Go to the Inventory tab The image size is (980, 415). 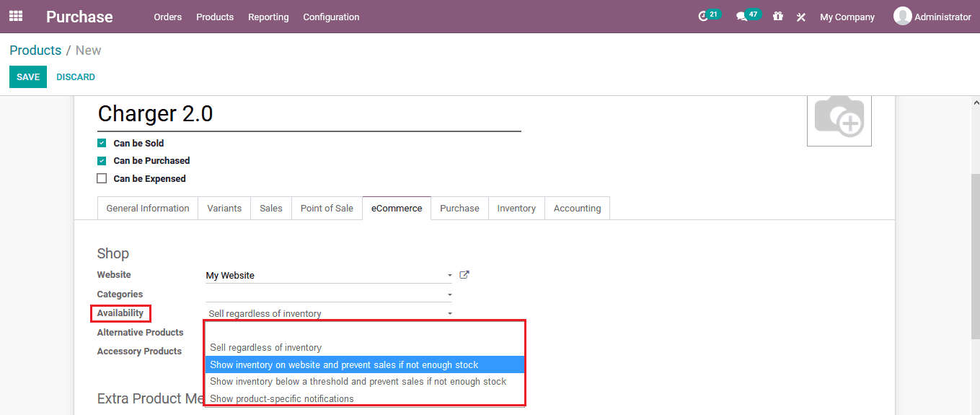point(516,208)
